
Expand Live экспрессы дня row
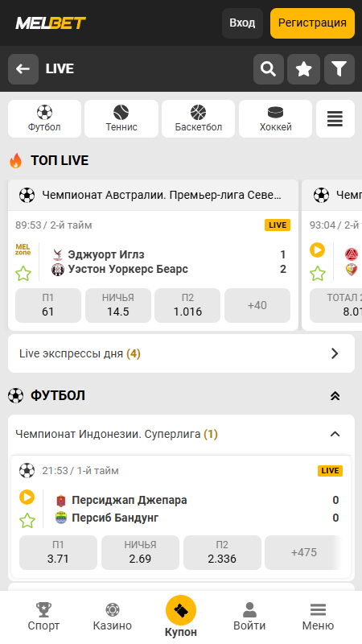click(182, 353)
